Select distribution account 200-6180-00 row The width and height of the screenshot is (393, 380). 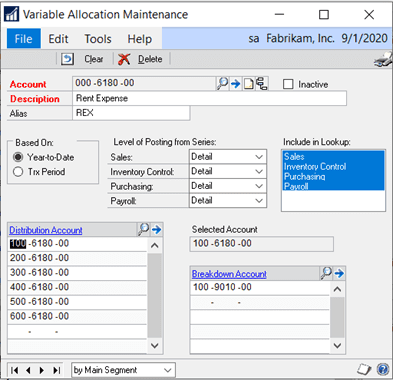click(77, 258)
